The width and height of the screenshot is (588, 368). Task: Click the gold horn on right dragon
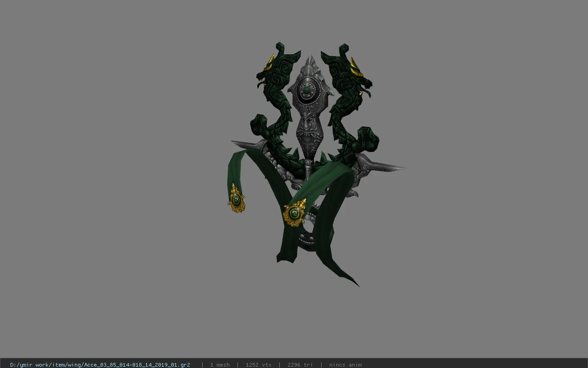tap(355, 67)
